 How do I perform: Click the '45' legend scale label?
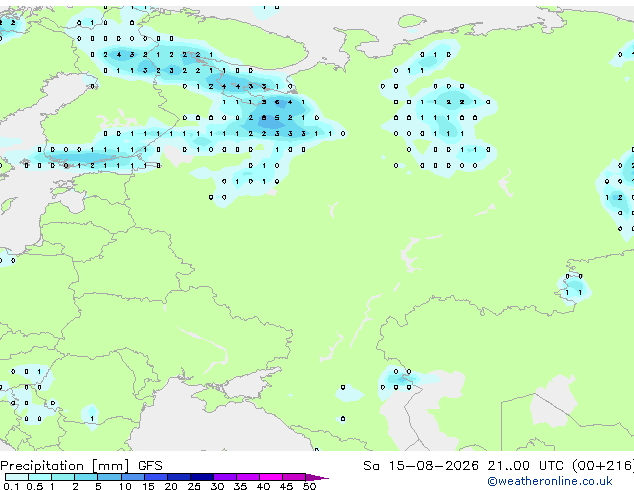(x=286, y=486)
